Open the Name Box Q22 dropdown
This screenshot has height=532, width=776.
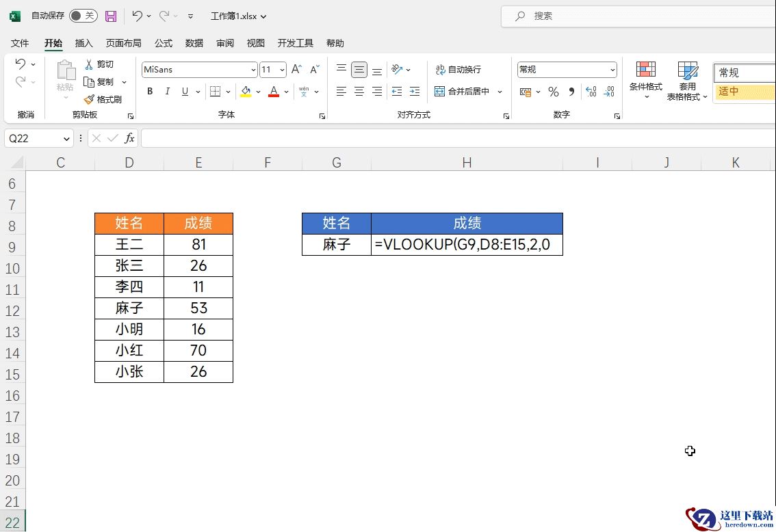[x=66, y=139]
